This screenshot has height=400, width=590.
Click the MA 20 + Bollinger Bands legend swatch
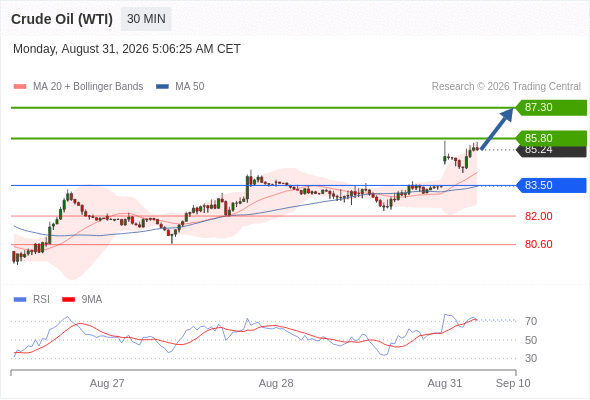click(20, 87)
